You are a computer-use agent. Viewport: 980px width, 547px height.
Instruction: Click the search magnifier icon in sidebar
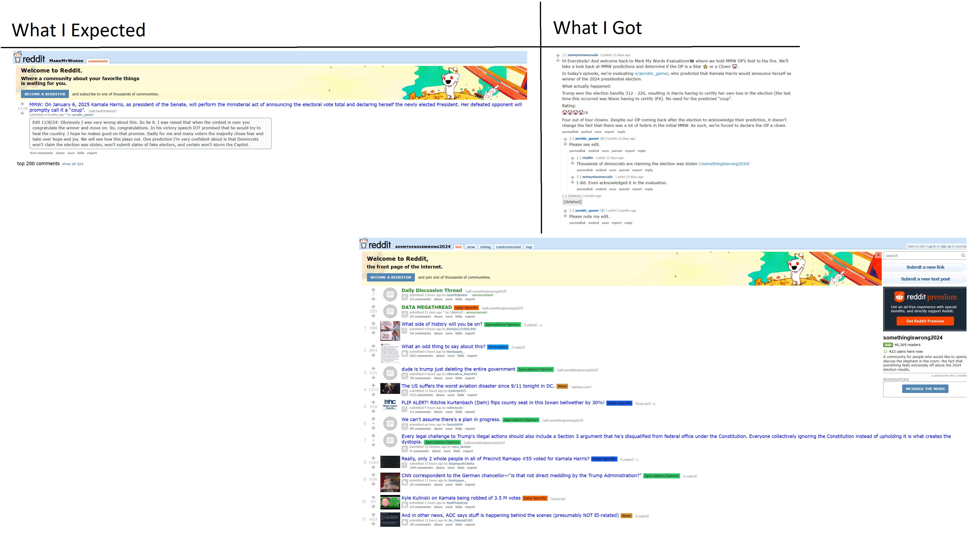coord(963,255)
